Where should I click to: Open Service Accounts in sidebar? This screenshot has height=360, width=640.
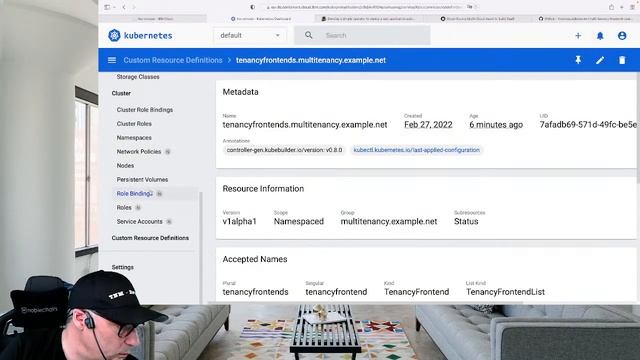[140, 221]
